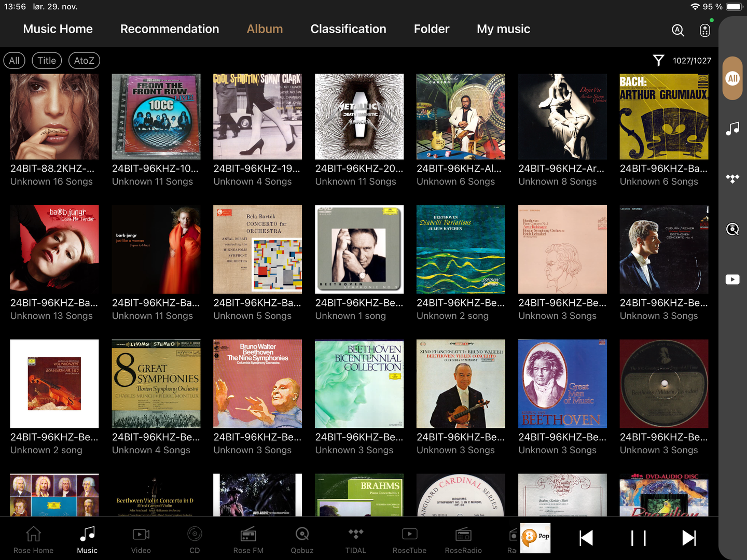Tap the "Unknown 5 Songs" subtitle

tap(253, 316)
